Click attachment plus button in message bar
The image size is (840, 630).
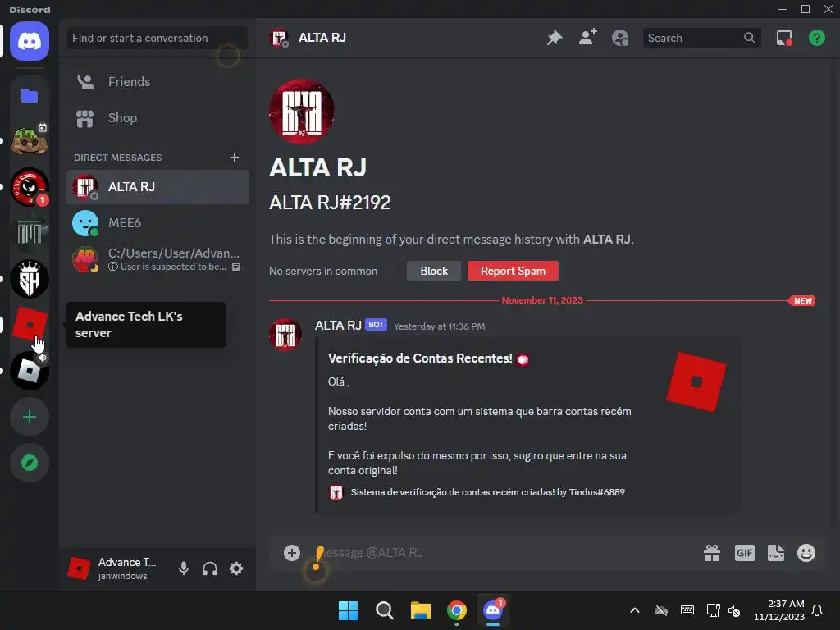tap(292, 553)
